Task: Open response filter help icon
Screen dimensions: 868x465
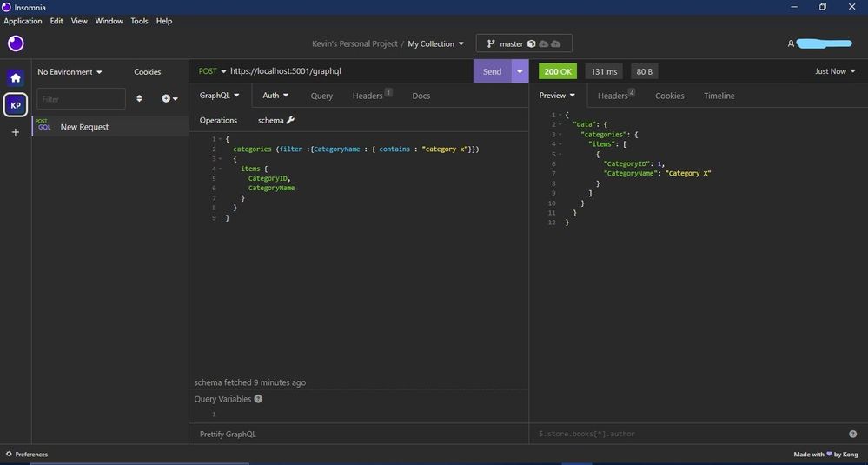Action: [x=852, y=434]
